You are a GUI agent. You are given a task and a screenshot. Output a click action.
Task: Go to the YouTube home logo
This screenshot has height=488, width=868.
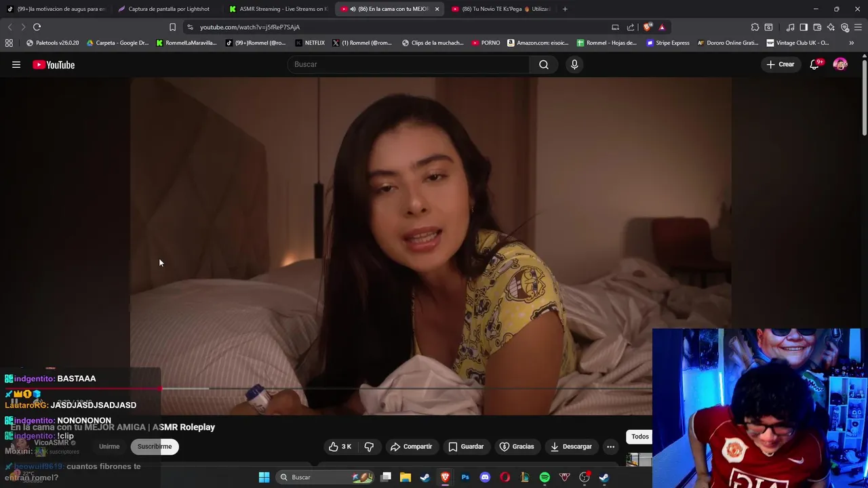[54, 65]
